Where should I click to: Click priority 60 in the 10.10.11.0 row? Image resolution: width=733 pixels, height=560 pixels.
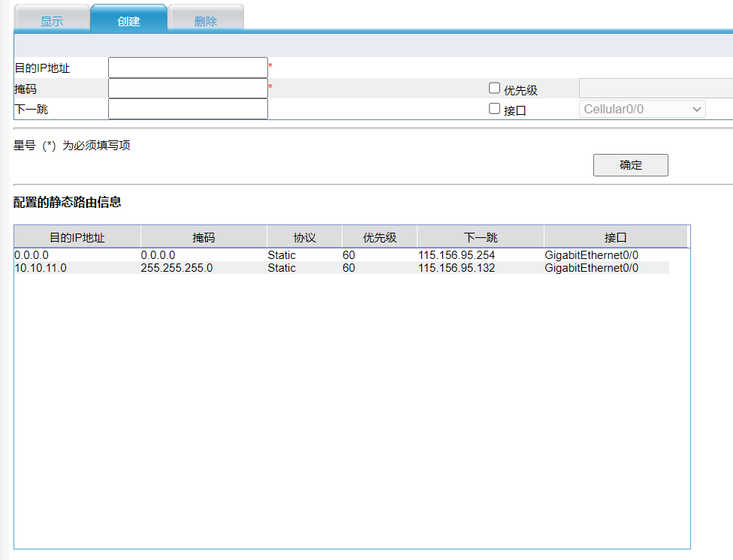(x=348, y=268)
